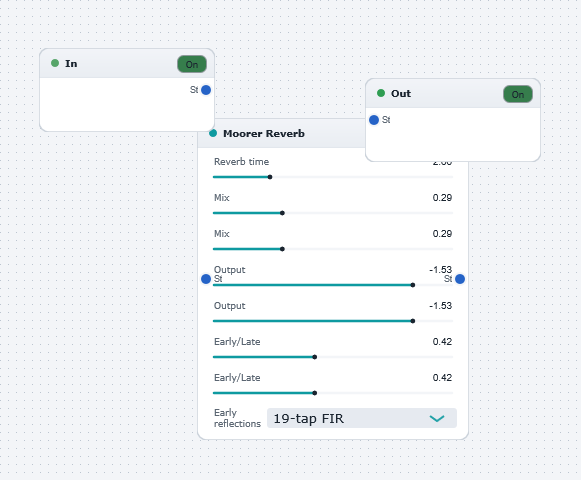
Task: Click the teal dot beside the Moorer Reverb title
Action: point(213,133)
